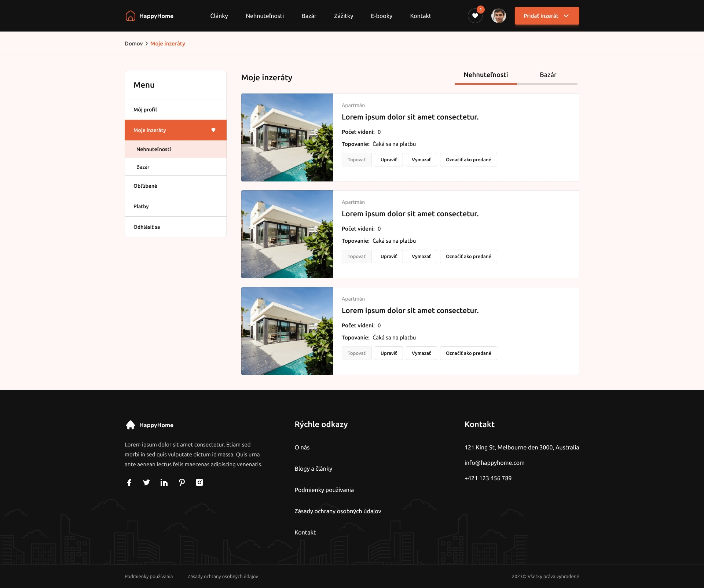Open the first listing's Lorem ipsum title
The width and height of the screenshot is (704, 588).
point(410,117)
